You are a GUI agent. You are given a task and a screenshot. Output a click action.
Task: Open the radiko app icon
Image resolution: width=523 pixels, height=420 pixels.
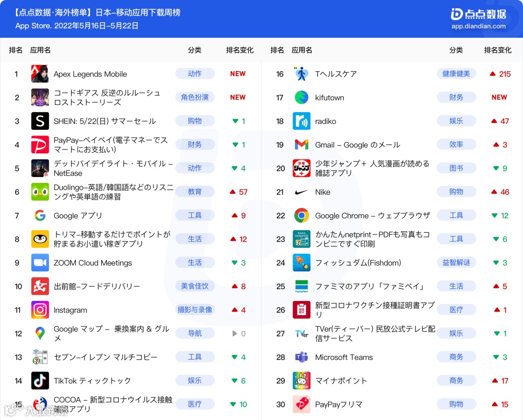[x=302, y=121]
